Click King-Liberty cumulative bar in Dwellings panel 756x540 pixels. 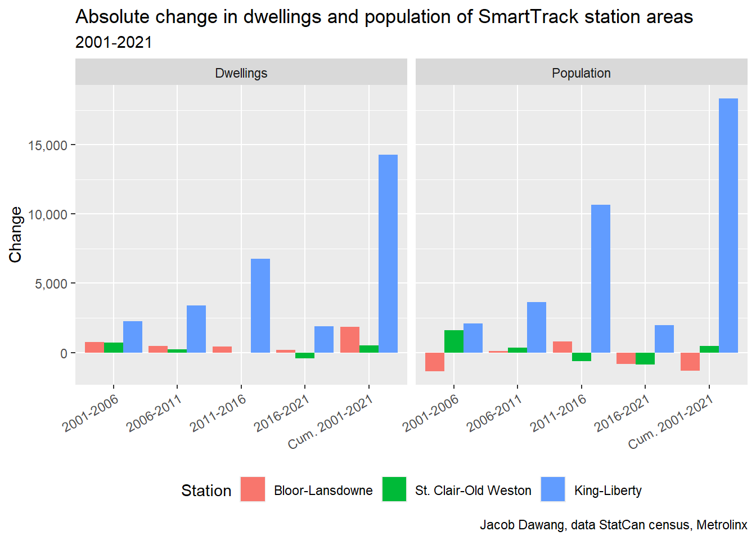[x=388, y=254]
